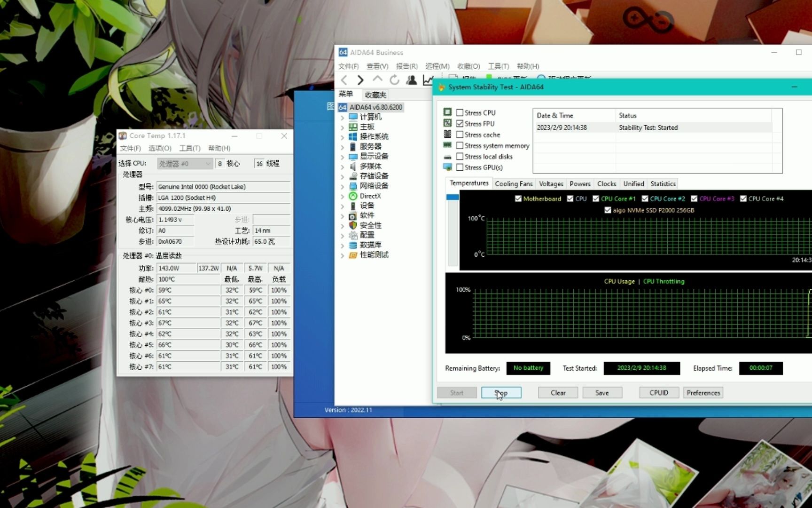Click the AIDA64 toolbar up arrow
The height and width of the screenshot is (508, 812).
[x=377, y=80]
